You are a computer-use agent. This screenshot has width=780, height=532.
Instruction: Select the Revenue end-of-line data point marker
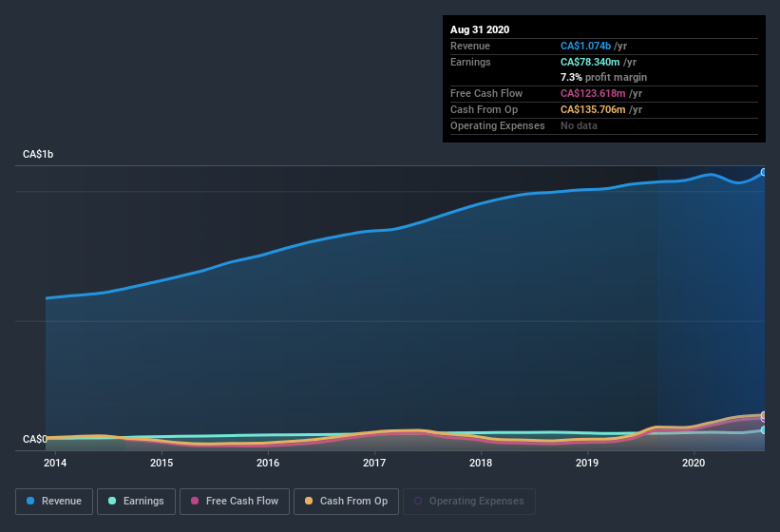[764, 173]
